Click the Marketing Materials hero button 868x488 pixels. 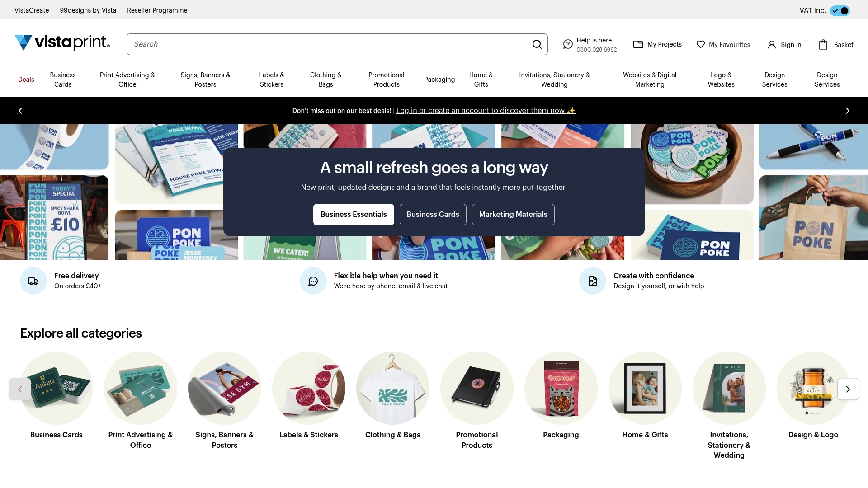(513, 215)
